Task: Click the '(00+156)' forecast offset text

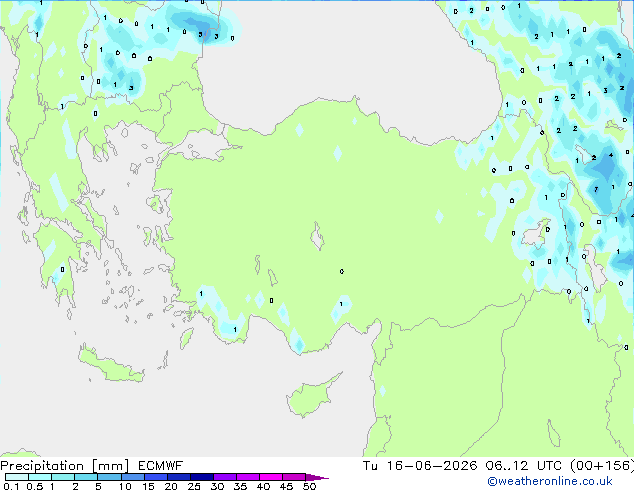Action: (x=602, y=466)
